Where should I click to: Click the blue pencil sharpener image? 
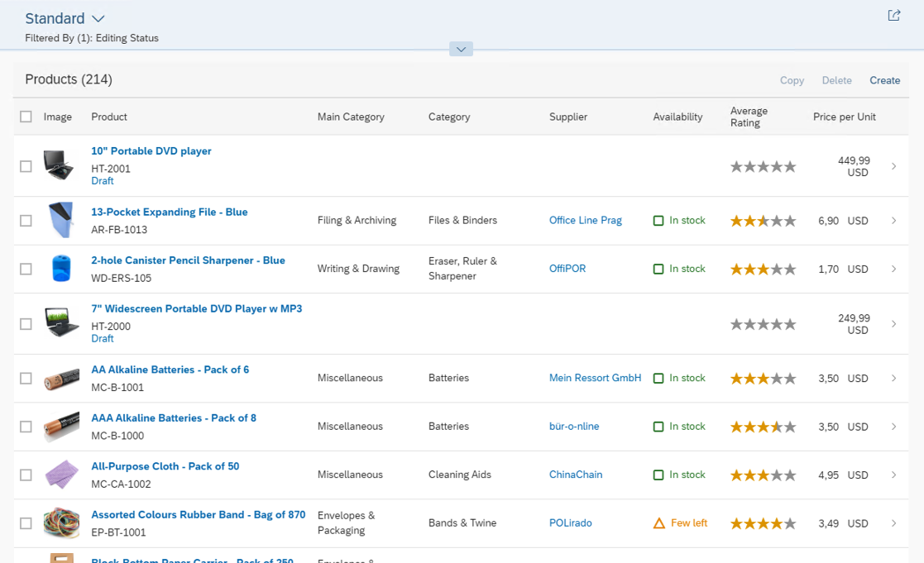coord(60,269)
